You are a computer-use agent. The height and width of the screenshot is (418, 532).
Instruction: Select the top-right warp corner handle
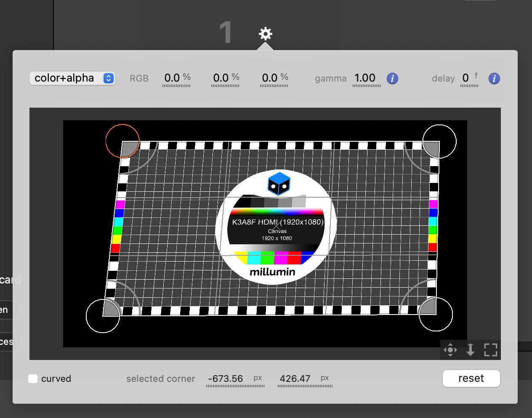pos(439,141)
